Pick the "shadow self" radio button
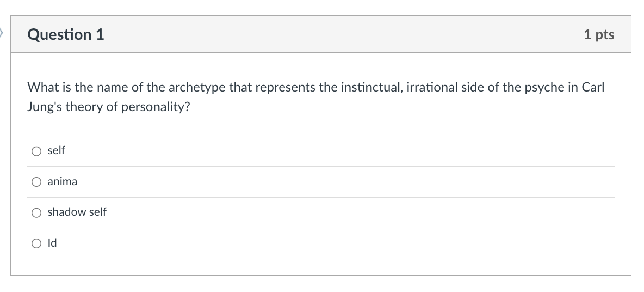The width and height of the screenshot is (644, 292). [x=36, y=212]
